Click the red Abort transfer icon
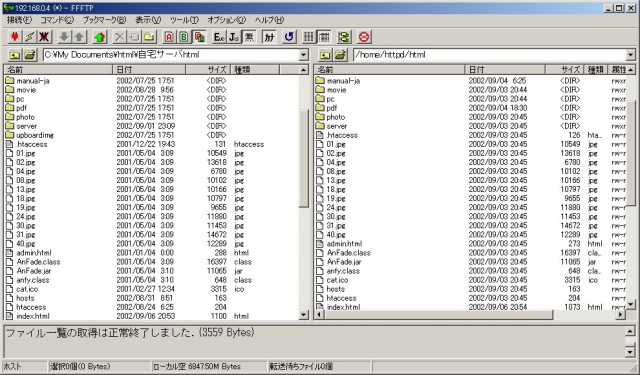 point(364,37)
